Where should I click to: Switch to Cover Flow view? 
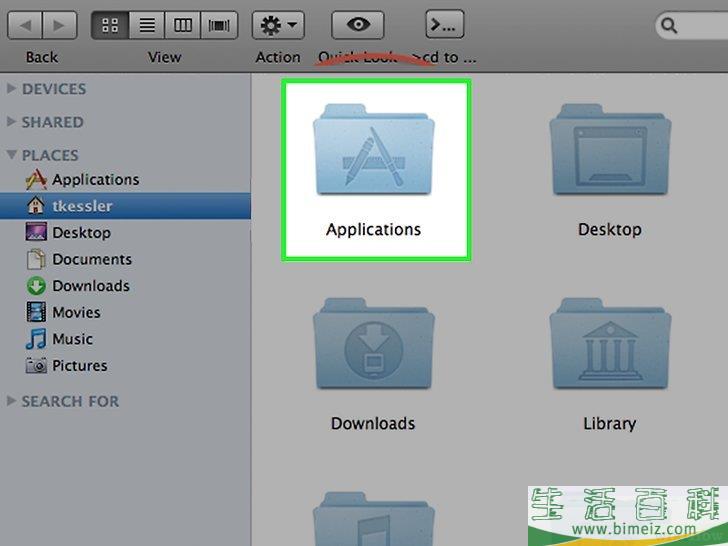click(x=218, y=24)
